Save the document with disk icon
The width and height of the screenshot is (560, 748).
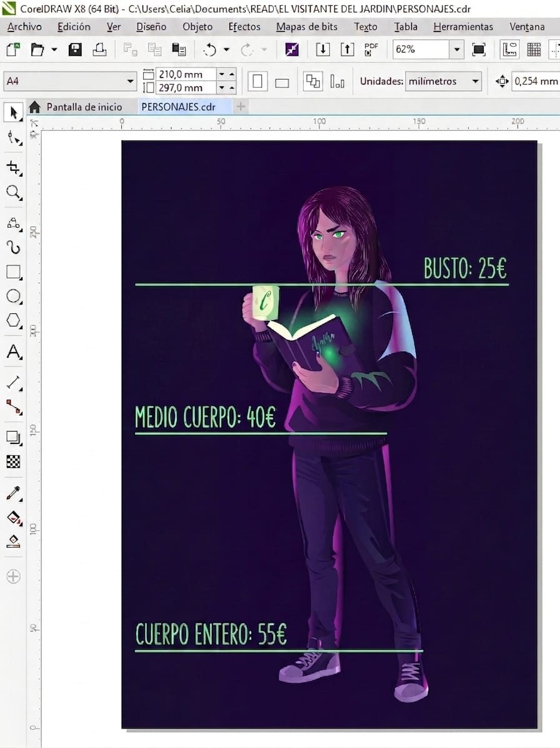pos(75,49)
